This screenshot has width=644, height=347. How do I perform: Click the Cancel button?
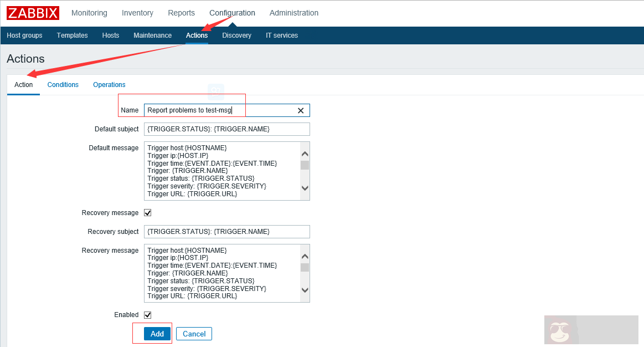coord(193,333)
